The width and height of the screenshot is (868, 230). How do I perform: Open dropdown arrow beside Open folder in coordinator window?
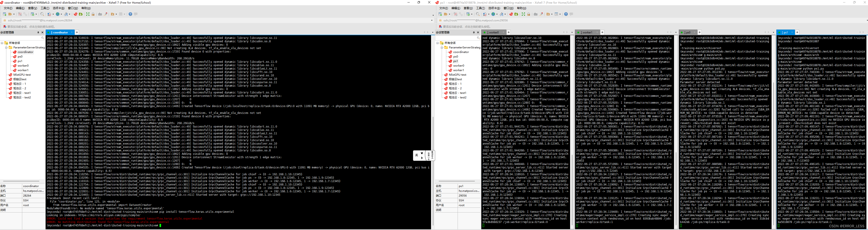(x=14, y=14)
